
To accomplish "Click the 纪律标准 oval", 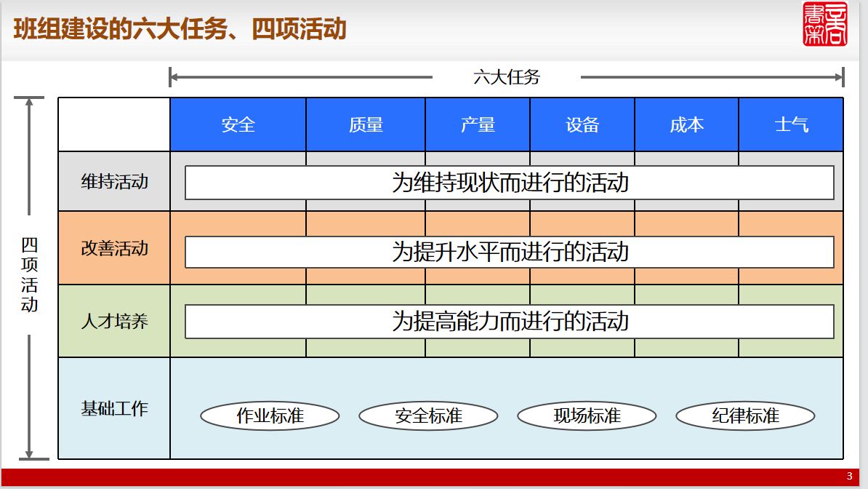I will 745,416.
